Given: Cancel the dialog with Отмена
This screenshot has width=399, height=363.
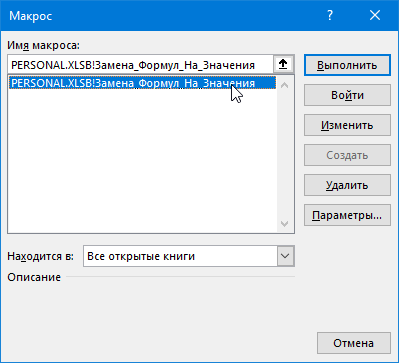Looking at the screenshot, I should [354, 343].
